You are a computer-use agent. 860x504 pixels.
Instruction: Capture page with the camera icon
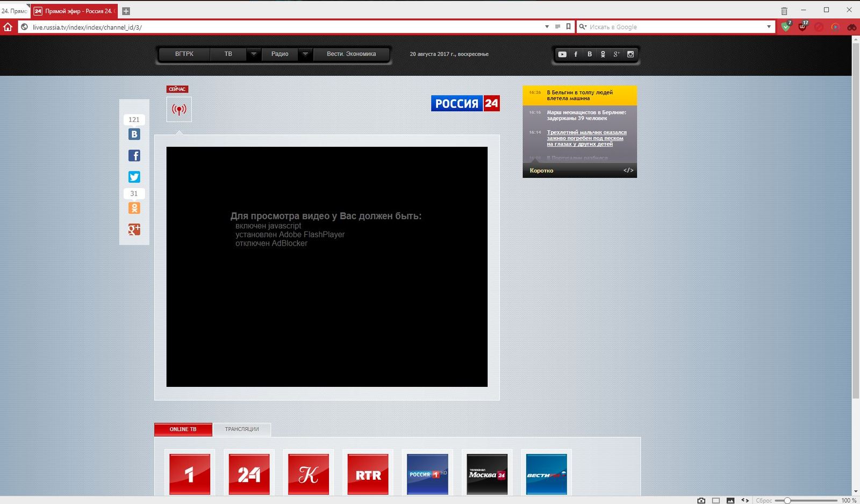tap(701, 500)
